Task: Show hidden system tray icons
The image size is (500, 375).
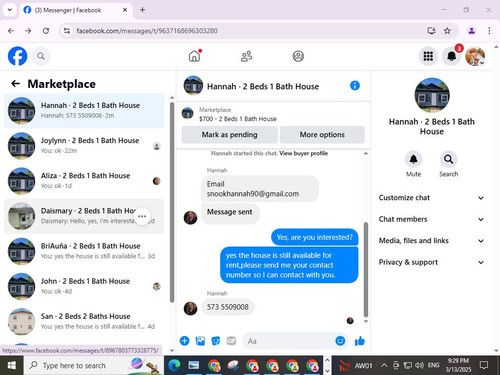Action: [x=384, y=365]
